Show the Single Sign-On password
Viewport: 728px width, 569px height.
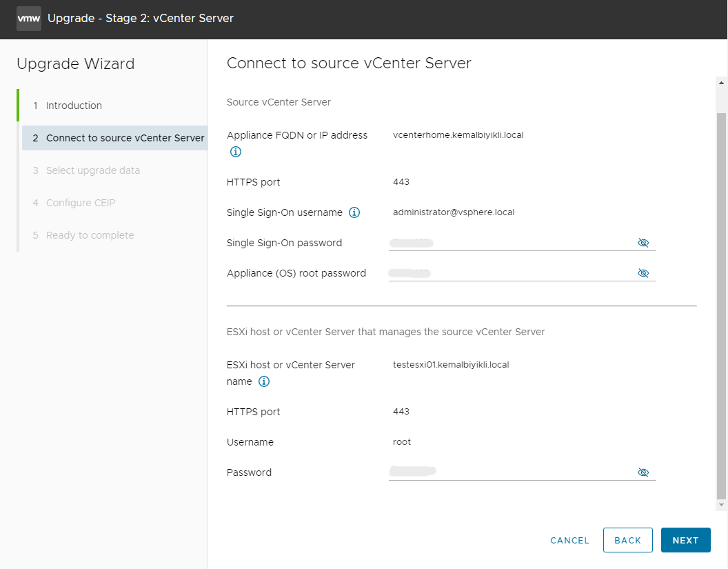point(643,243)
